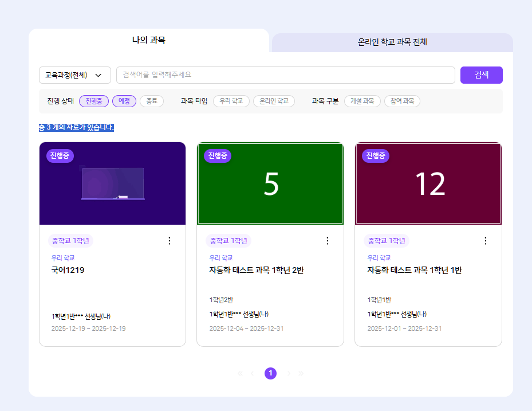Toggle the 진행중 status filter chip
532x411 pixels.
point(93,101)
